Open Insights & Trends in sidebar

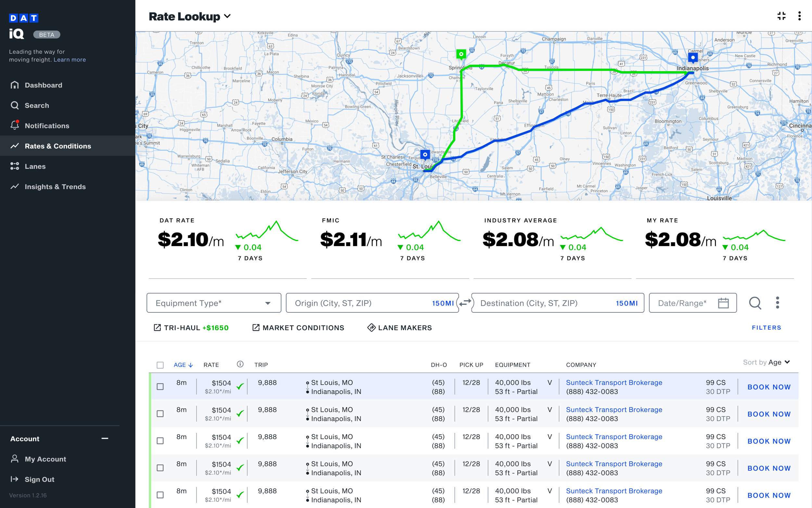pyautogui.click(x=55, y=187)
